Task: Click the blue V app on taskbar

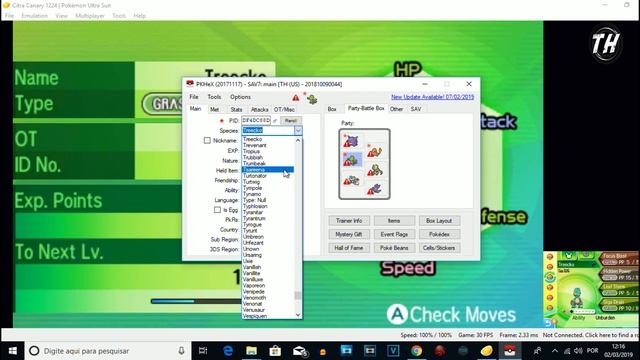Action: point(393,351)
